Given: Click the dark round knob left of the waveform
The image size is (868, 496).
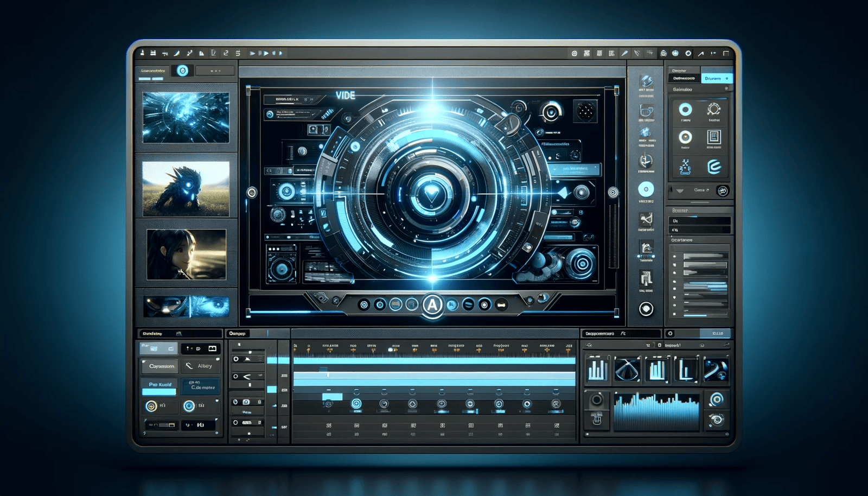Looking at the screenshot, I should (x=596, y=400).
